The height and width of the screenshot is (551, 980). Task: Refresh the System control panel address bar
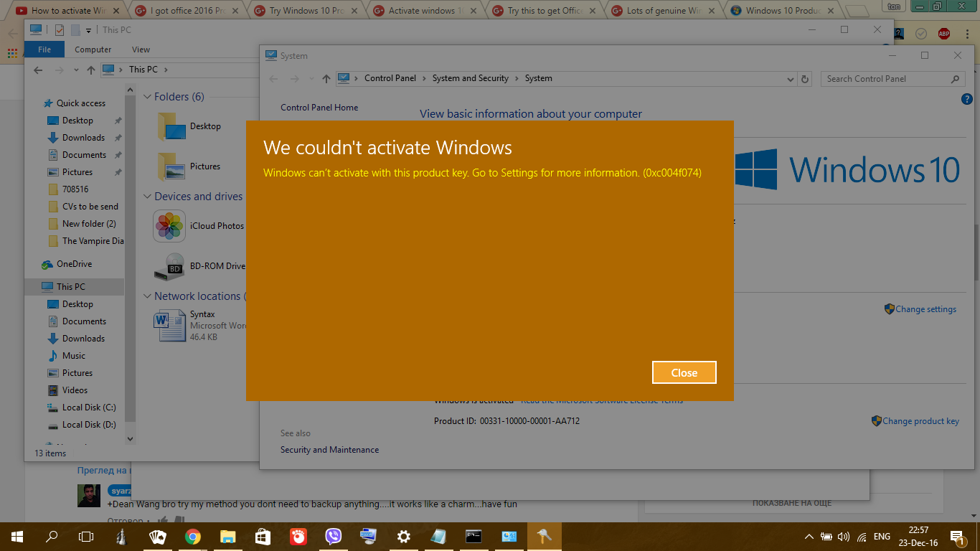(x=805, y=79)
